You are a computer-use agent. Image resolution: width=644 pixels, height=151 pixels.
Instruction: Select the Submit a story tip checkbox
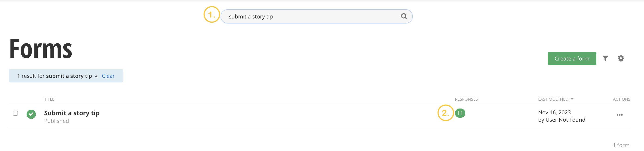click(15, 113)
